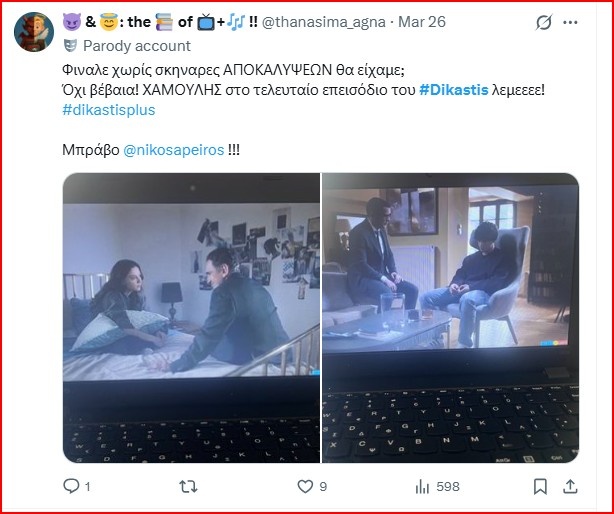Image resolution: width=614 pixels, height=514 pixels.
Task: Open the #Dikastis hashtag
Action: point(454,90)
